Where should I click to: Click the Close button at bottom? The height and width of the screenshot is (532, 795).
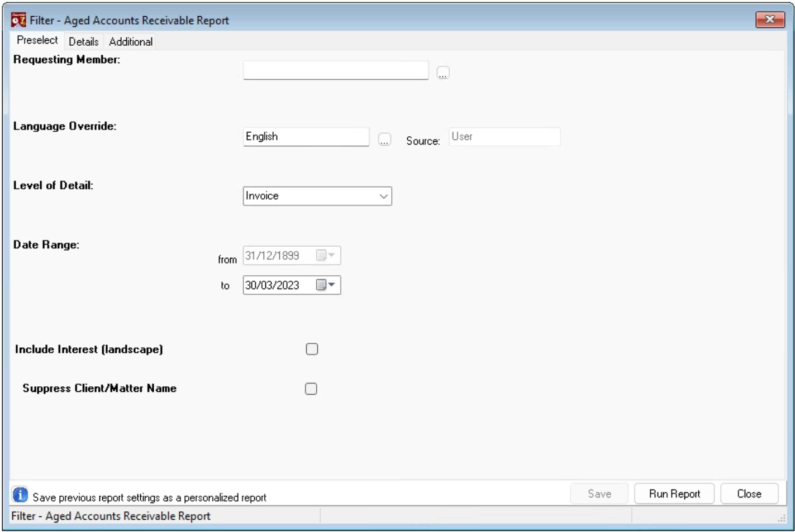click(x=749, y=493)
